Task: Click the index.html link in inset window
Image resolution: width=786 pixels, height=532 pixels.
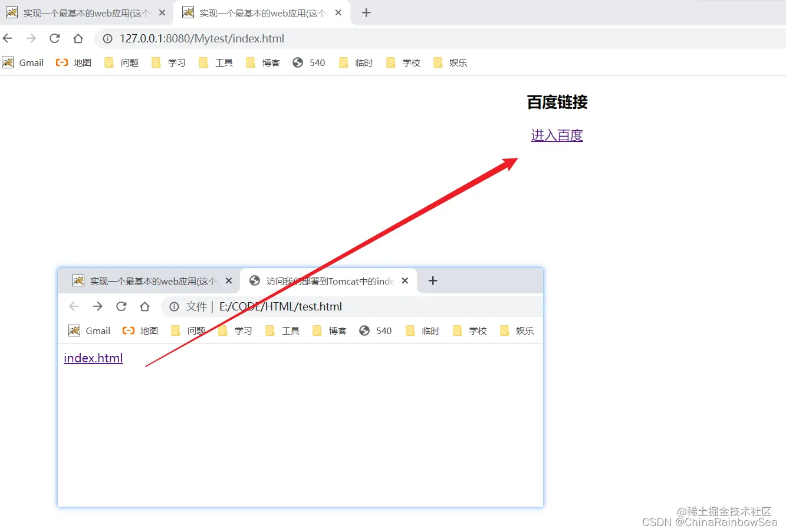Action: click(93, 358)
